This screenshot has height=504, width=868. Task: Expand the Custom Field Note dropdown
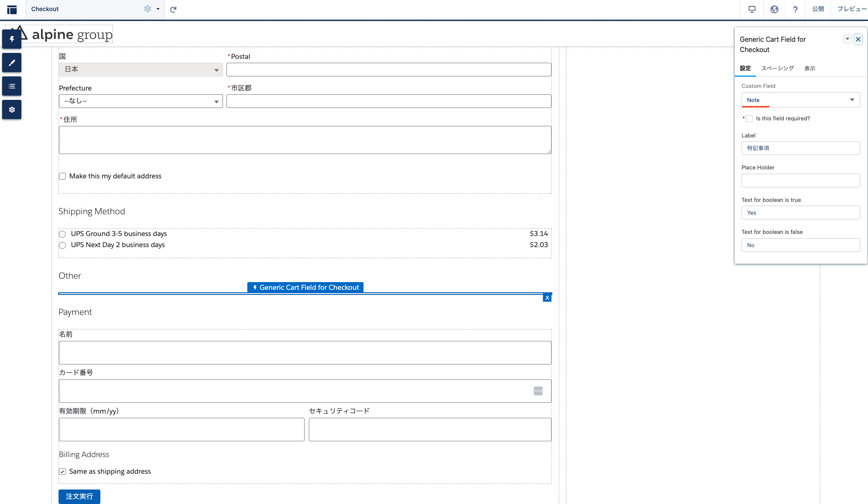pyautogui.click(x=800, y=100)
